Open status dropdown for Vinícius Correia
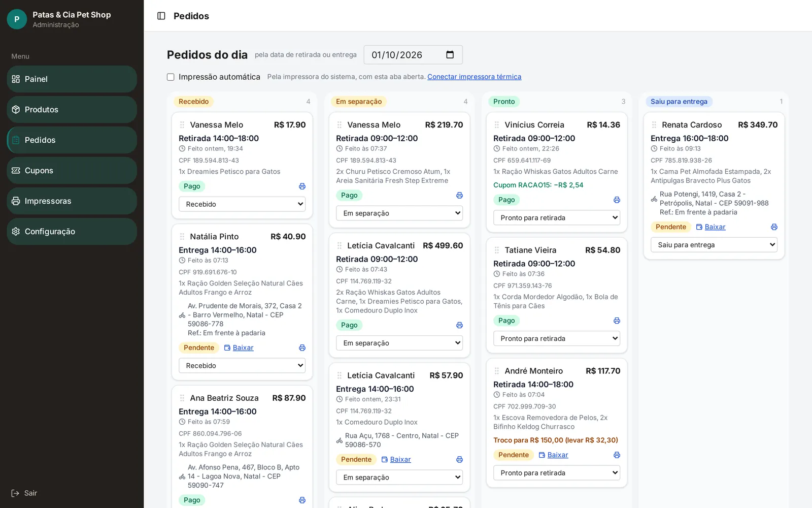The height and width of the screenshot is (508, 812). (x=557, y=218)
